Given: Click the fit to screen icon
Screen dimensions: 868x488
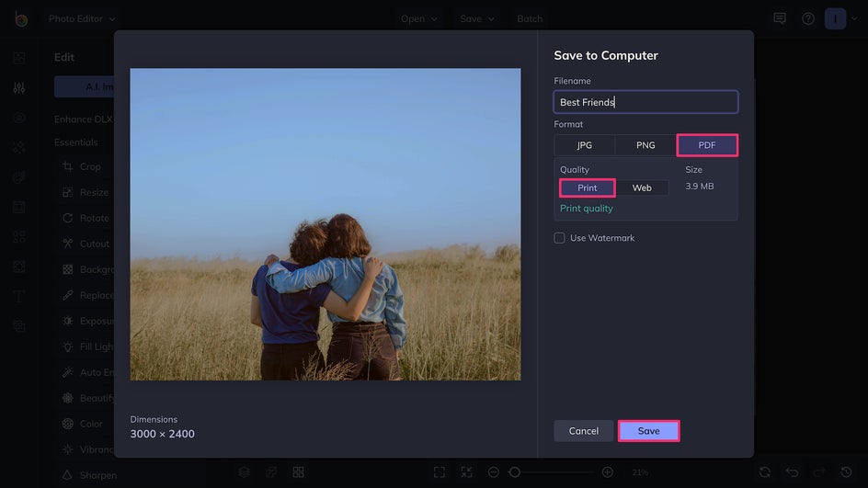Looking at the screenshot, I should click(x=440, y=472).
